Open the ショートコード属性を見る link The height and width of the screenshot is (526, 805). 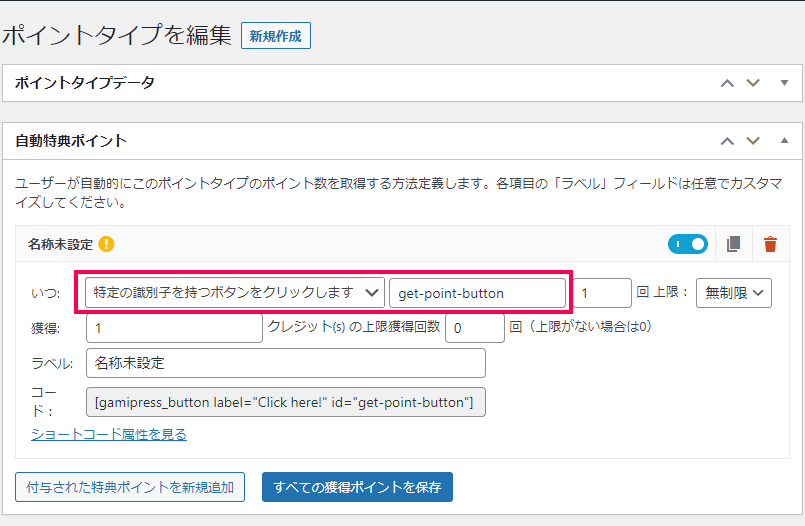(x=109, y=434)
